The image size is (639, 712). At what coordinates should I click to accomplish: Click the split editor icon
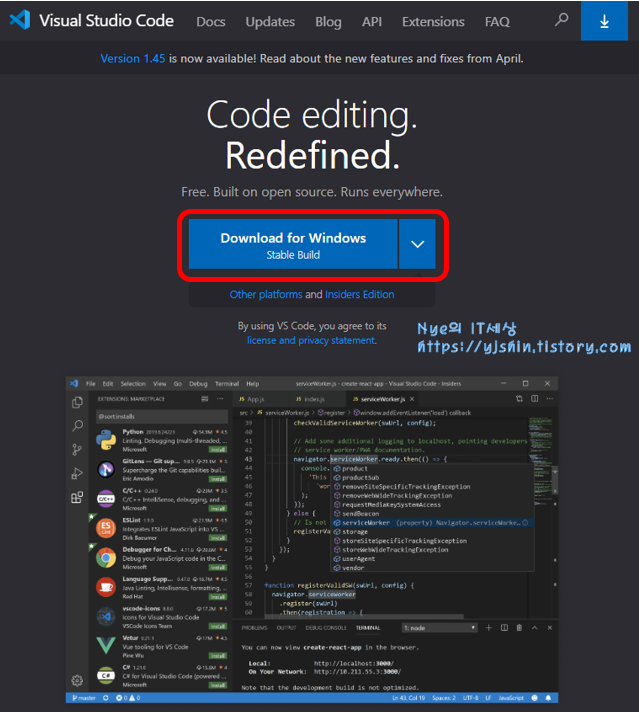coord(535,399)
